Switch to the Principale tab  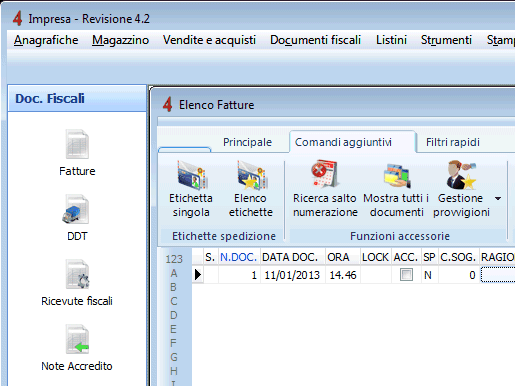click(x=247, y=142)
